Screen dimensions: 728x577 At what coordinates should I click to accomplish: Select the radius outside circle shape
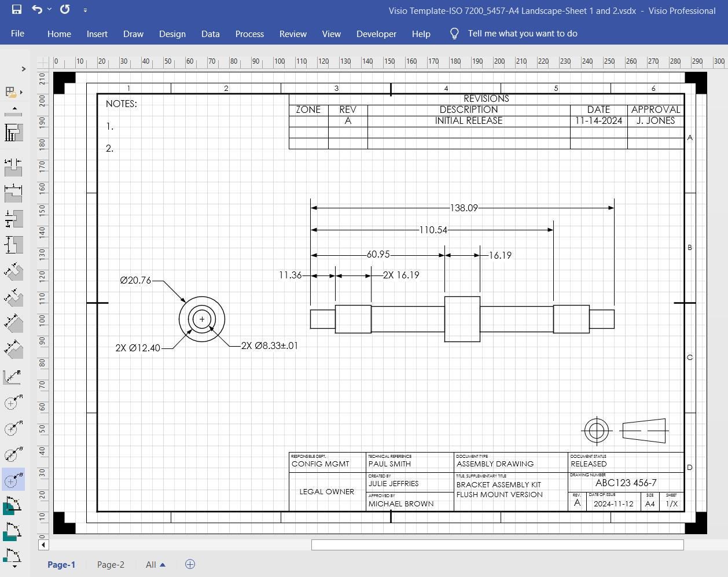click(13, 402)
